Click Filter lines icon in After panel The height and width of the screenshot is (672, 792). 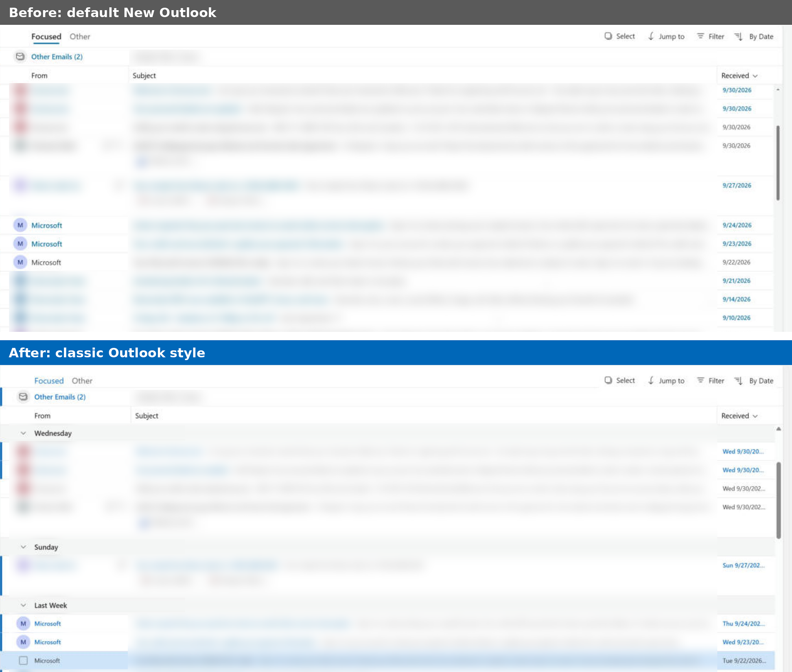pos(700,380)
